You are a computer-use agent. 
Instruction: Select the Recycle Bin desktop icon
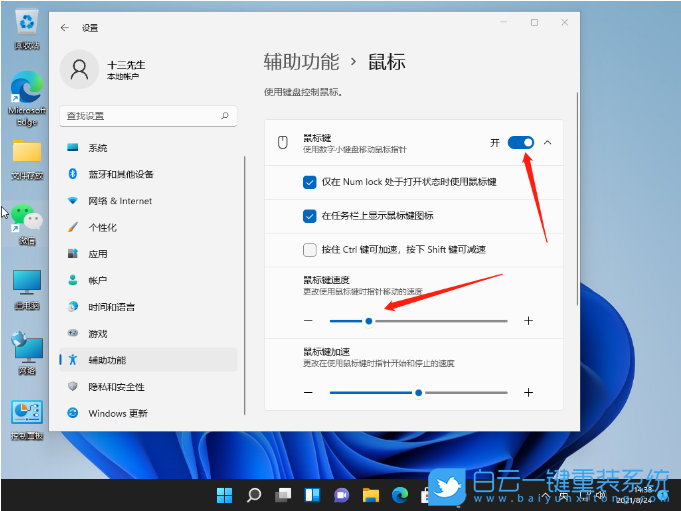pyautogui.click(x=27, y=30)
